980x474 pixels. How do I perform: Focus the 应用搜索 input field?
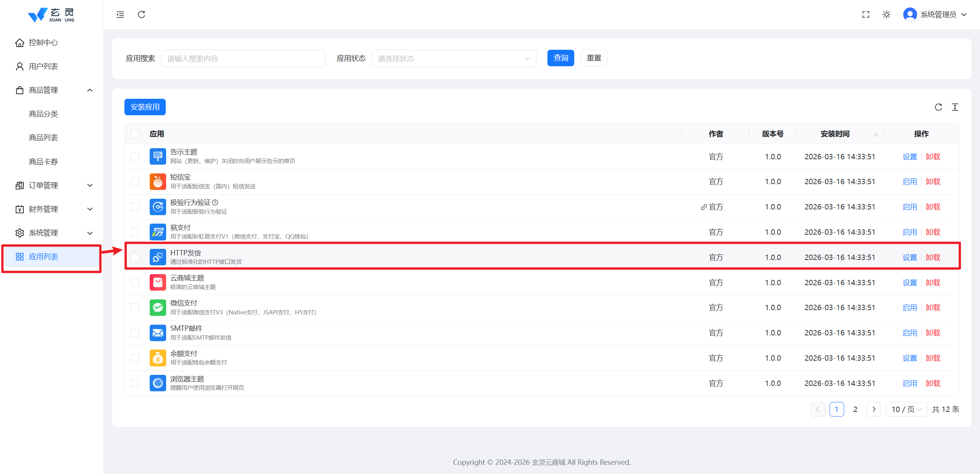[243, 59]
